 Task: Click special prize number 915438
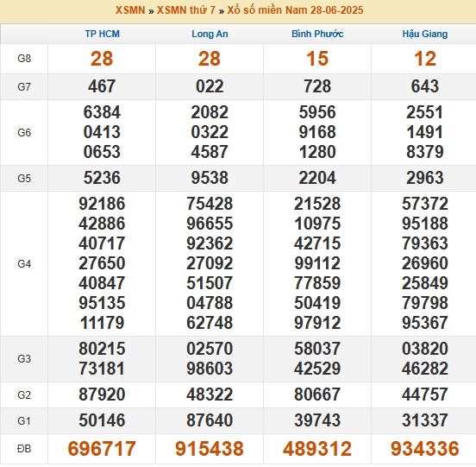(210, 449)
